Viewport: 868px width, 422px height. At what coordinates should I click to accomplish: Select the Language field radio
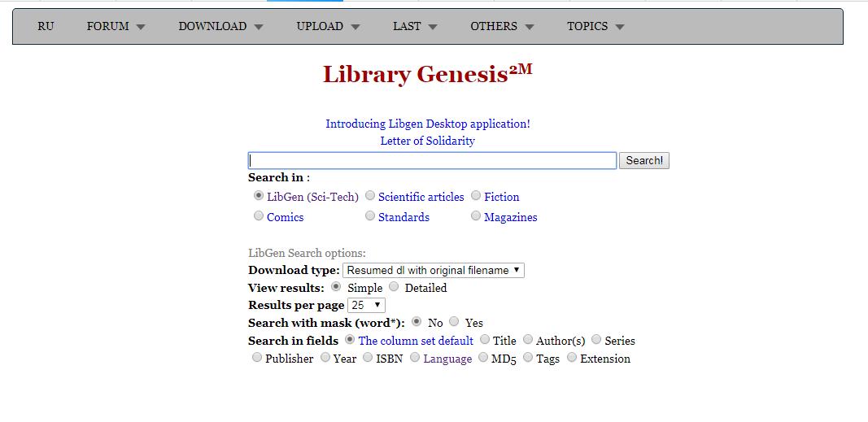coord(415,357)
